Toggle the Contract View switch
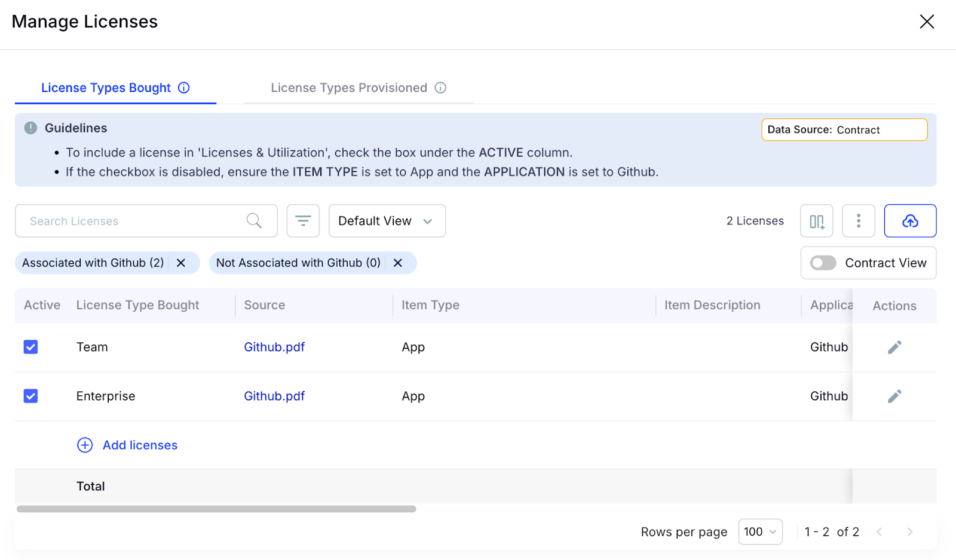The height and width of the screenshot is (560, 956). click(x=823, y=263)
